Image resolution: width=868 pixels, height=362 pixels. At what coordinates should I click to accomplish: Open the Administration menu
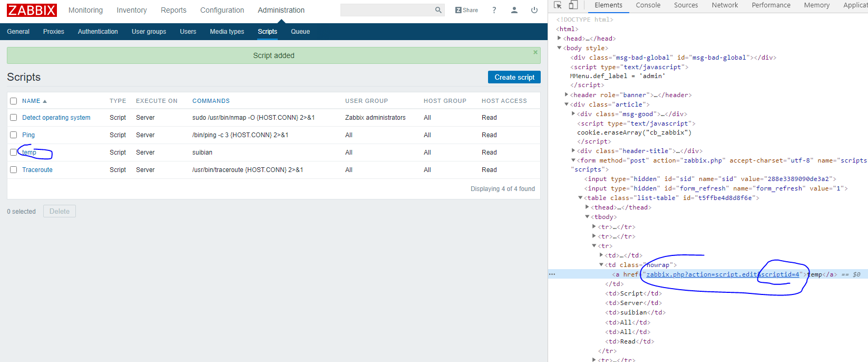[281, 10]
